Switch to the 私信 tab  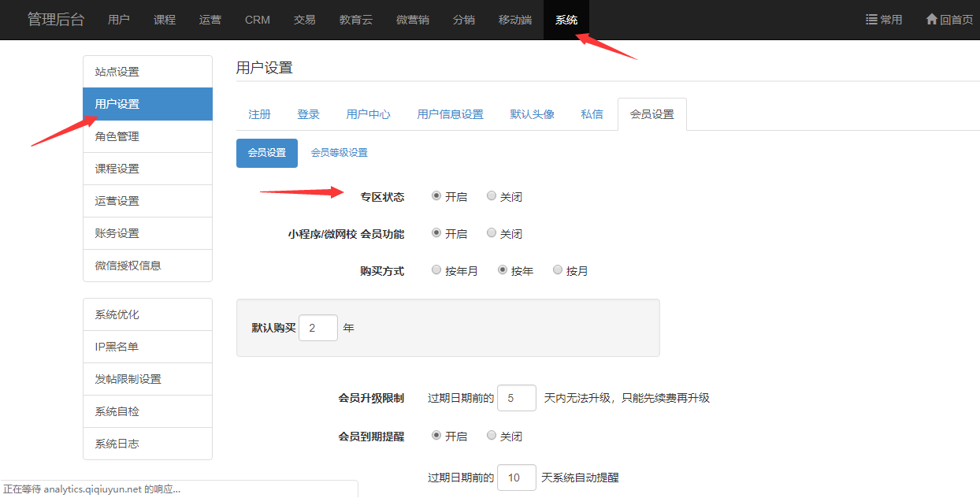(x=592, y=114)
